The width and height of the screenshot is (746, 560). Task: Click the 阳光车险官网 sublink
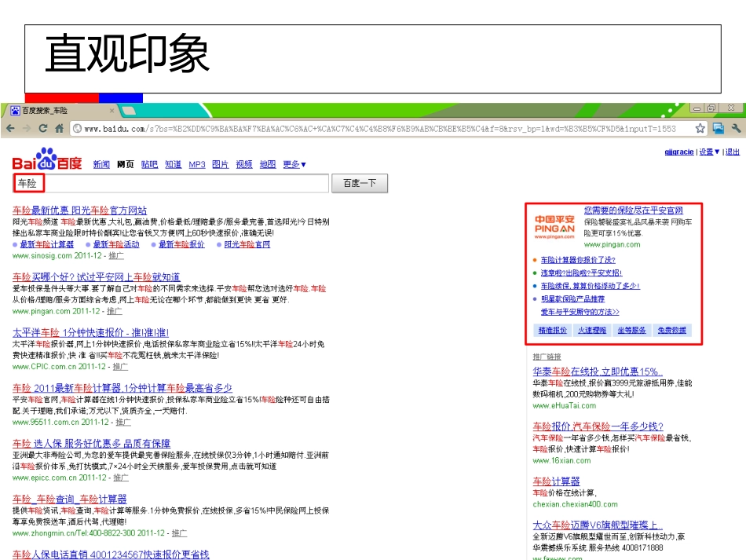tap(247, 244)
